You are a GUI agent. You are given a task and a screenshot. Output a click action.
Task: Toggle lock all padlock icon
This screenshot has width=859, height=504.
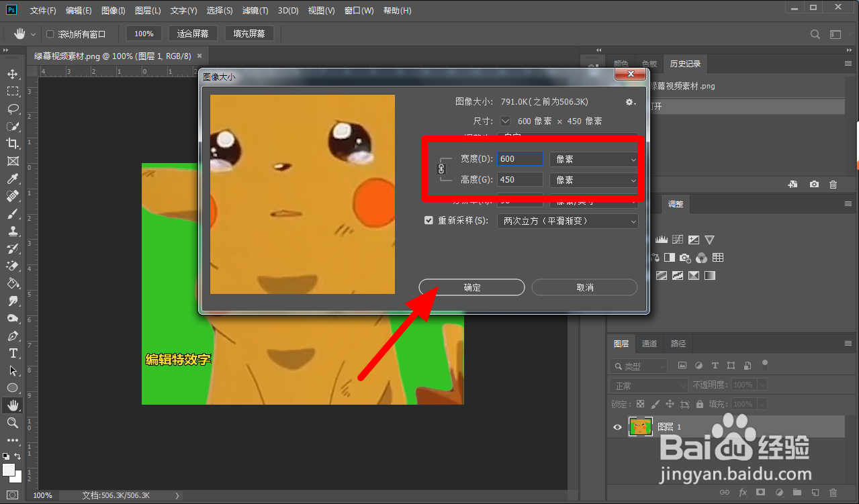point(700,404)
